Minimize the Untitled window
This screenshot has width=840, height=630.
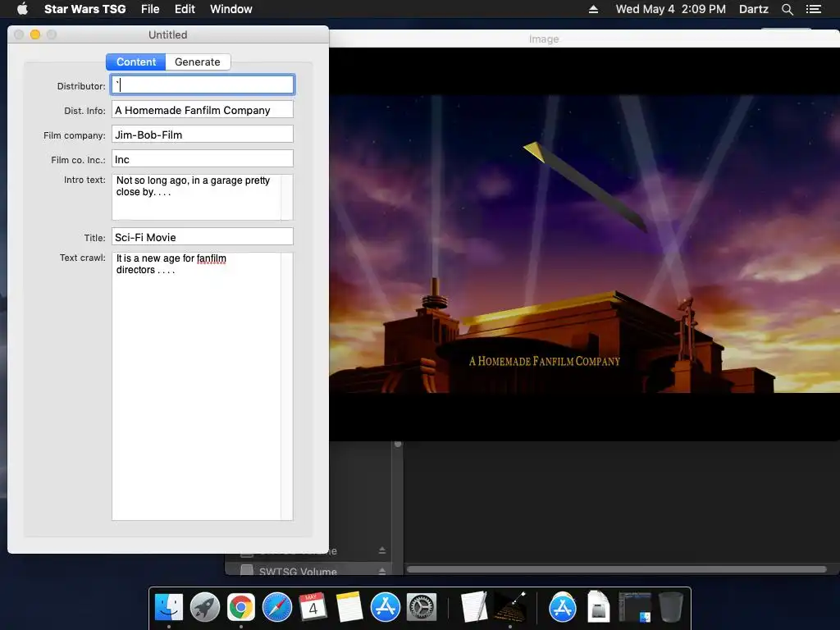click(35, 34)
